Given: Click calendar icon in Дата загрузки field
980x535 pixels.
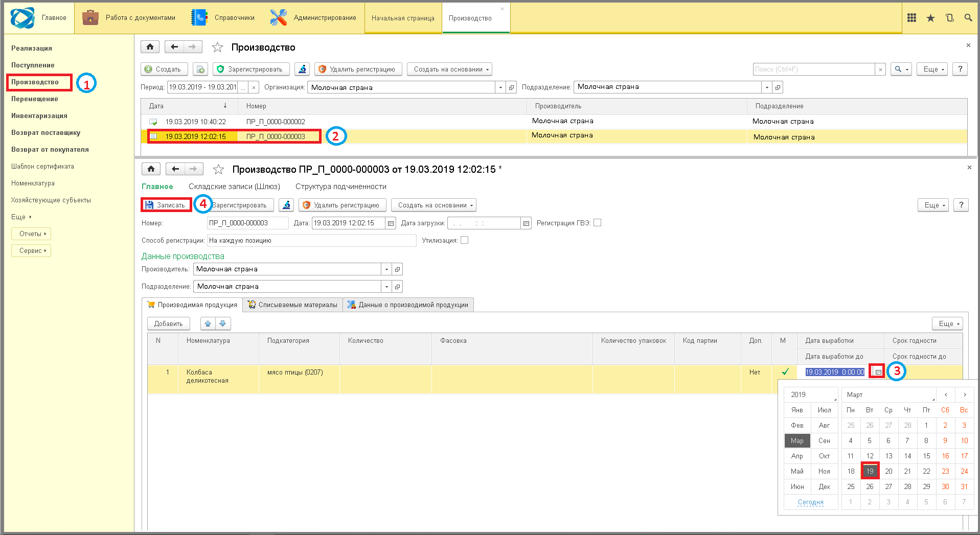Looking at the screenshot, I should click(526, 223).
